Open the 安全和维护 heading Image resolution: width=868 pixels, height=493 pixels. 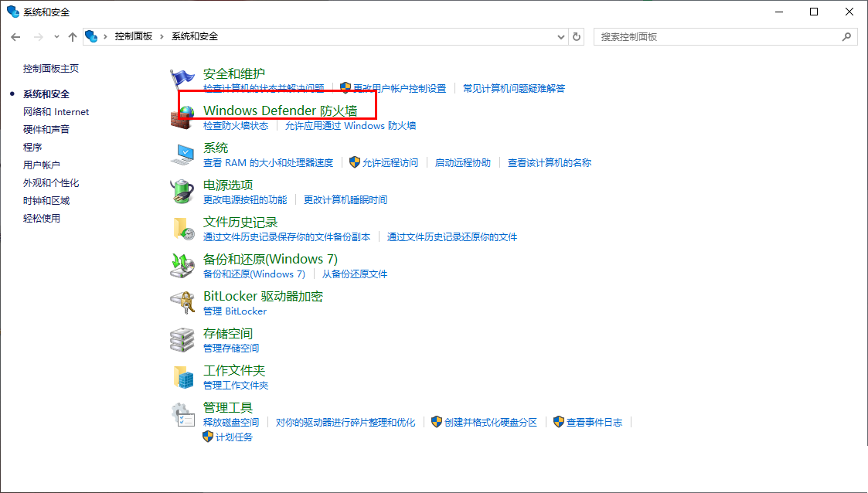(x=234, y=73)
